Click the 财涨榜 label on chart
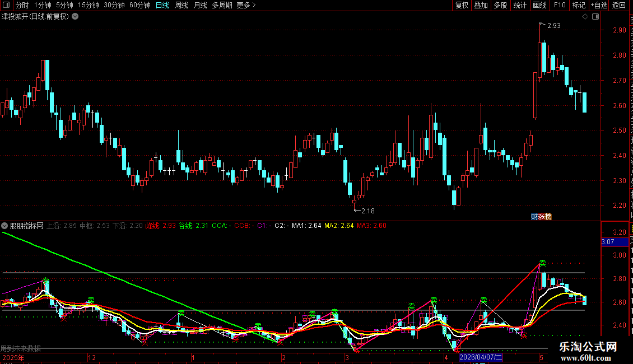Screen dimensions: 633x364 541,217
